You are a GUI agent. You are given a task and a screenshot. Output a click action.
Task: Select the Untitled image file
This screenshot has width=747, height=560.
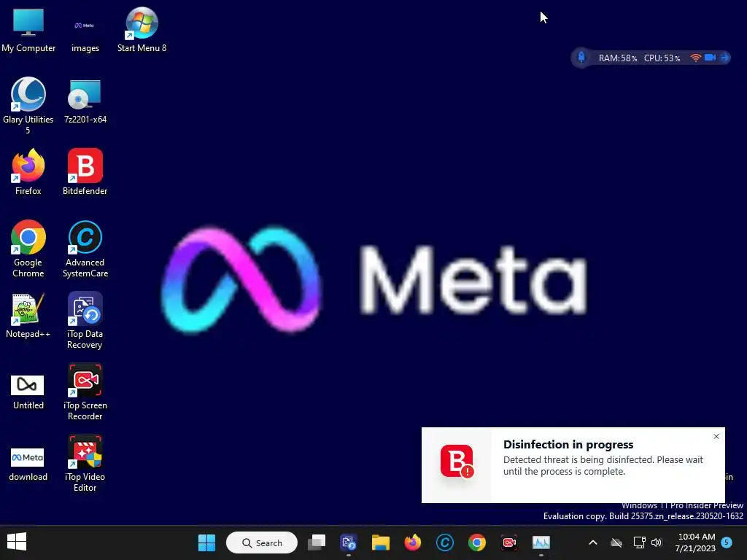28,392
